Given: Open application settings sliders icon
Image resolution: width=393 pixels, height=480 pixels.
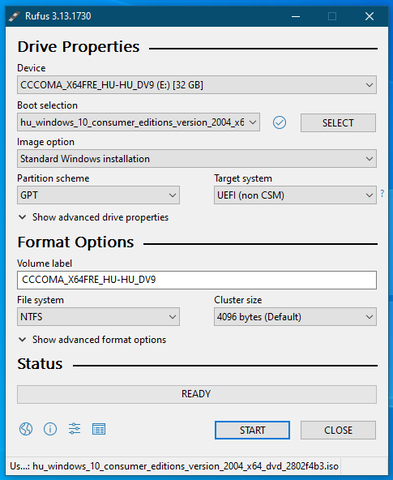Looking at the screenshot, I should (74, 429).
